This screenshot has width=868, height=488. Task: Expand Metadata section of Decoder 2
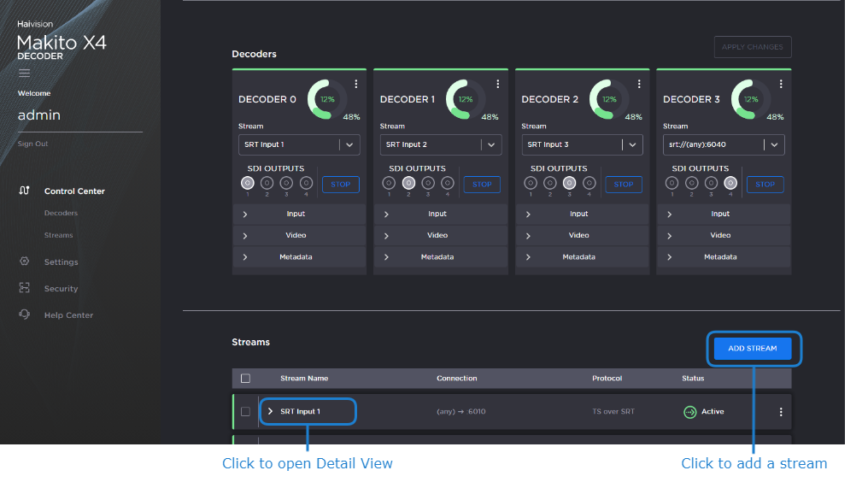pyautogui.click(x=578, y=256)
